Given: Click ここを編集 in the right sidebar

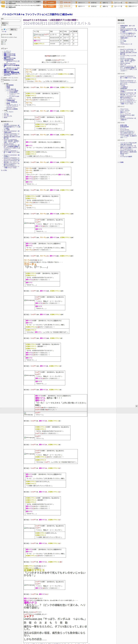Looking at the screenshot, I should (120, 162).
